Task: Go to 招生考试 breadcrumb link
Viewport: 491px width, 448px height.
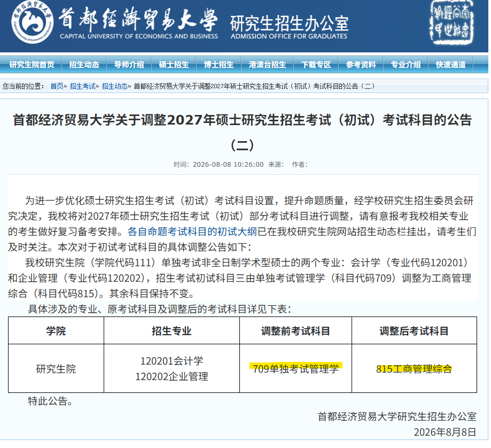Action: [82, 86]
